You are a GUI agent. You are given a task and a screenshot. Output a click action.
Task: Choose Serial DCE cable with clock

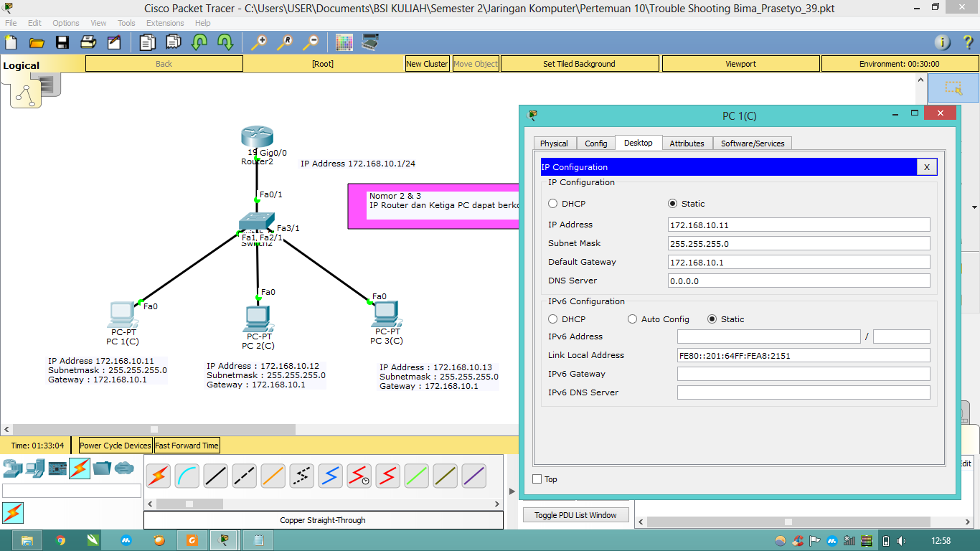[359, 476]
